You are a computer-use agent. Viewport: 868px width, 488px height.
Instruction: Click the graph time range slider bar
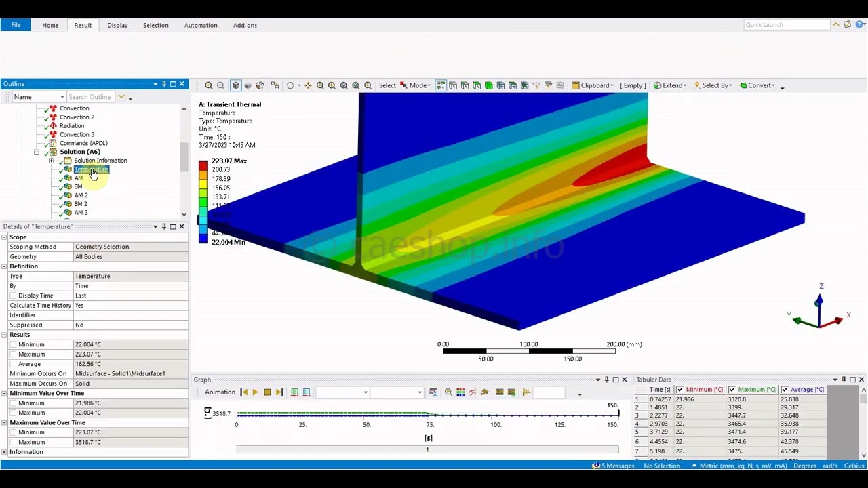[x=427, y=449]
